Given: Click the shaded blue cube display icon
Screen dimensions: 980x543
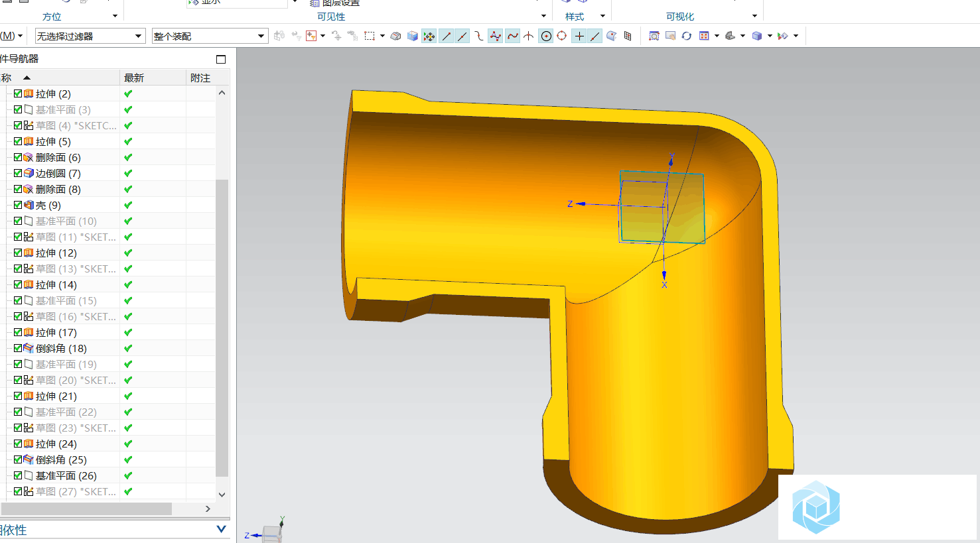Looking at the screenshot, I should click(x=757, y=36).
